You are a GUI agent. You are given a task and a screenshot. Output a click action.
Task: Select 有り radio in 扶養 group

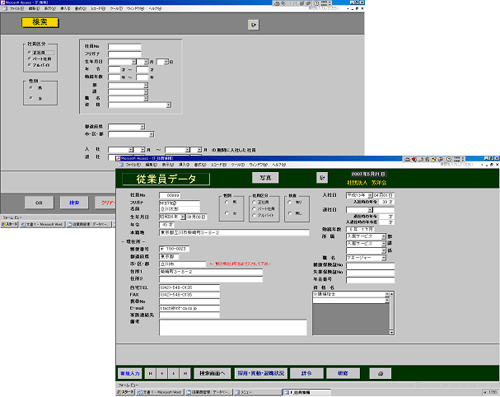289,202
